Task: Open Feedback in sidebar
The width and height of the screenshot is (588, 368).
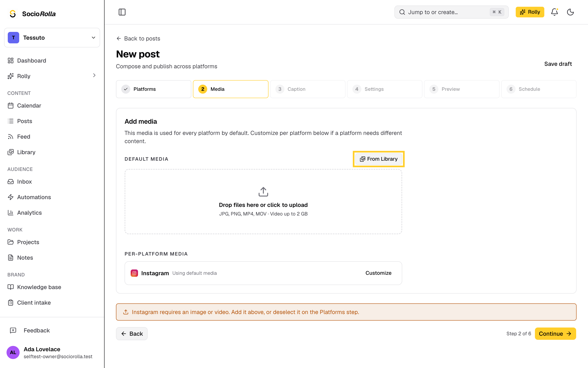Action: 52,330
